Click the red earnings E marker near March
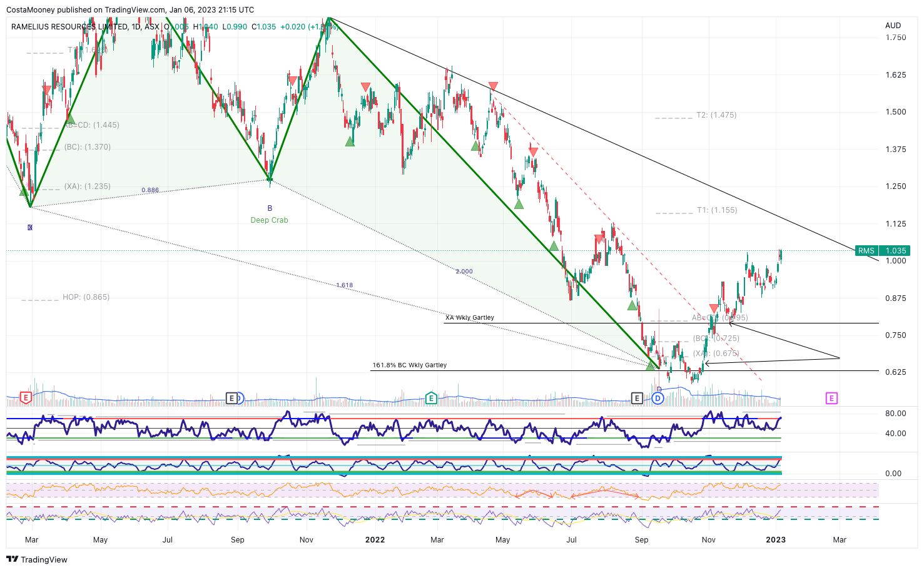Image resolution: width=924 pixels, height=570 pixels. tap(26, 397)
